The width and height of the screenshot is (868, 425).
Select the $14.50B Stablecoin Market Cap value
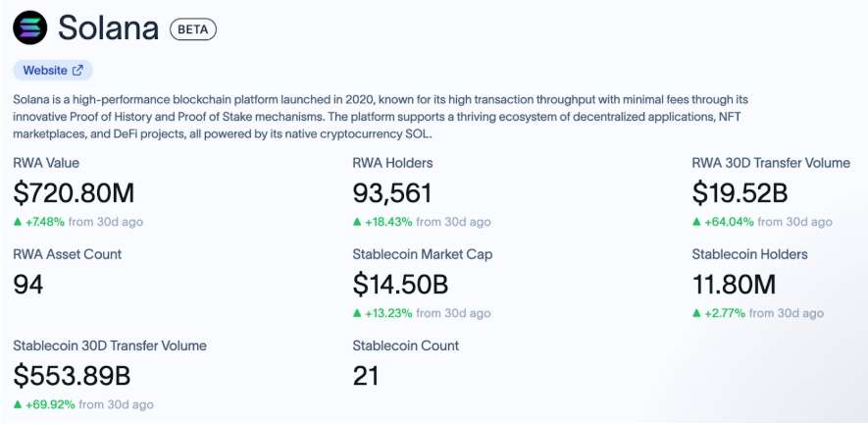pyautogui.click(x=400, y=285)
